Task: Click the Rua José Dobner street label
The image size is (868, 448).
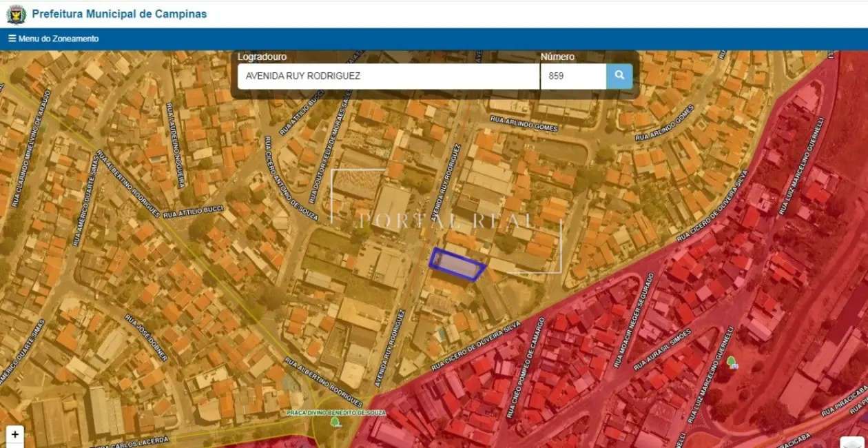Action: tap(146, 337)
